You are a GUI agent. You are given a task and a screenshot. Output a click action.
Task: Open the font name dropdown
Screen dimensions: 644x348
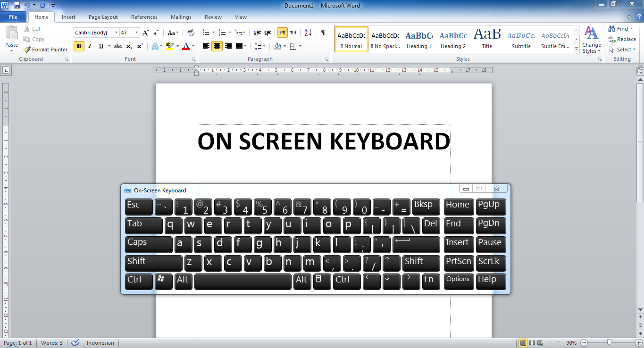coord(115,32)
